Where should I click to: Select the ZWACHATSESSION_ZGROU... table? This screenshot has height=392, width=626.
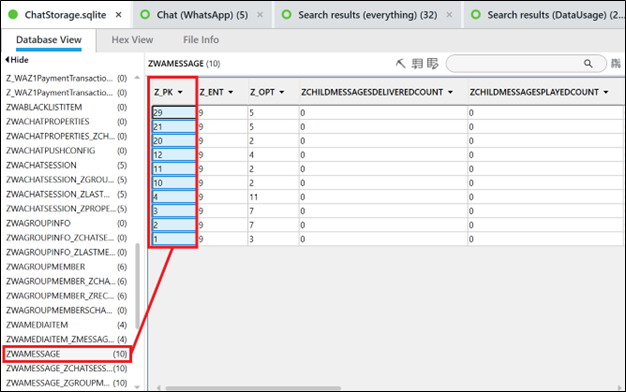(x=67, y=180)
